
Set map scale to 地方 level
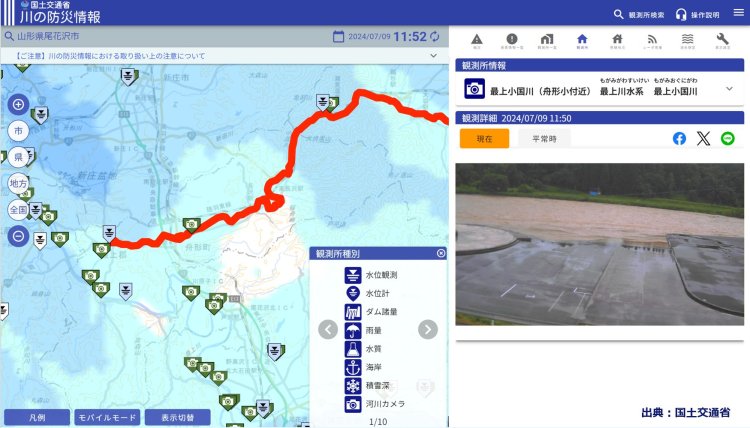coord(18,183)
